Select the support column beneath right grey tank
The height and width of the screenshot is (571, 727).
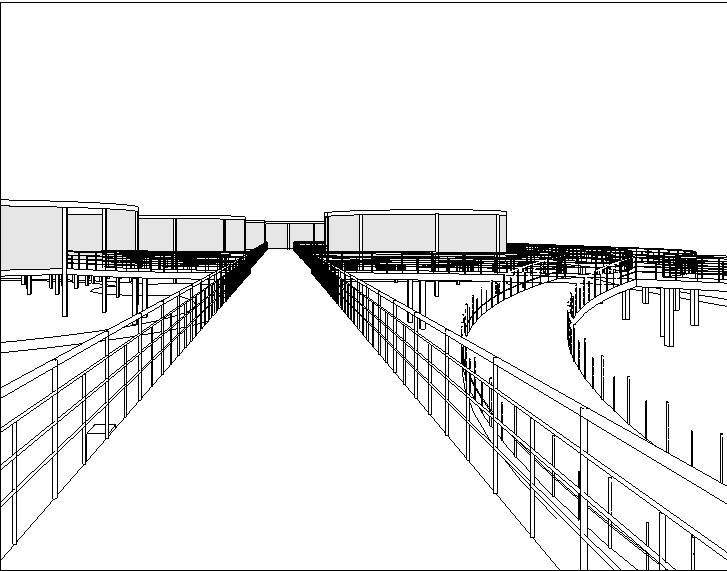(408, 293)
